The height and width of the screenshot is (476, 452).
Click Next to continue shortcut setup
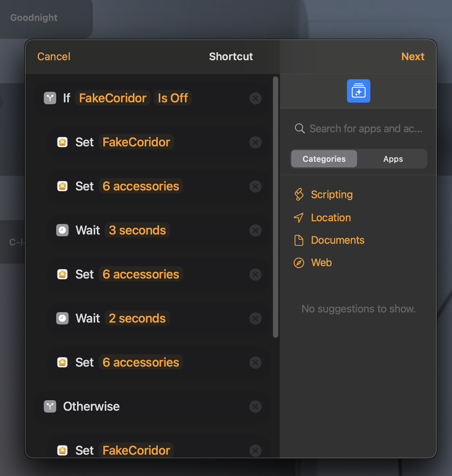coord(413,56)
